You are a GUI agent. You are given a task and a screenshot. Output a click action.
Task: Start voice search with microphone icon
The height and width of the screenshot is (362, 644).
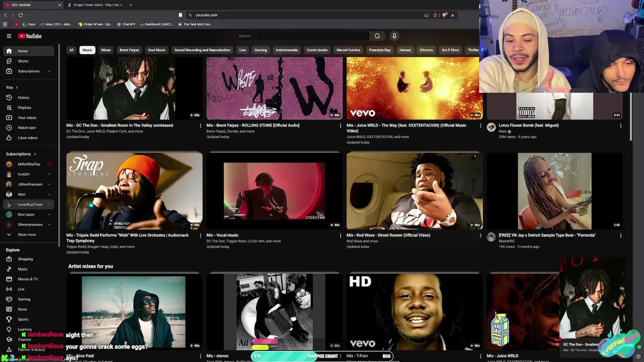pyautogui.click(x=394, y=36)
